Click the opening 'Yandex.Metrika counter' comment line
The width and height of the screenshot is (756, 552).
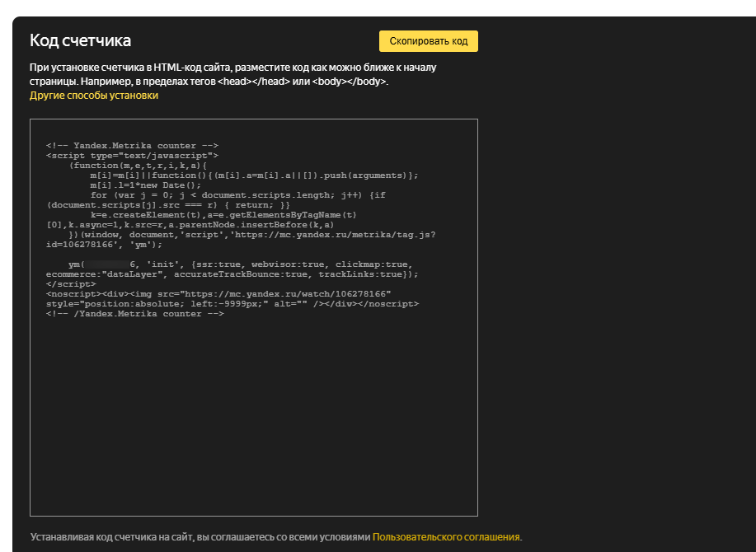click(x=132, y=146)
